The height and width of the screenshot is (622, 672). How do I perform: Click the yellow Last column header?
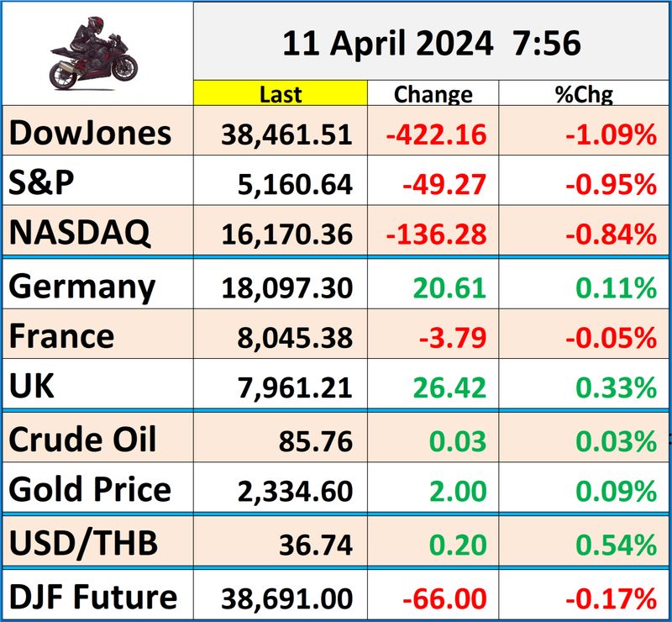click(x=281, y=94)
